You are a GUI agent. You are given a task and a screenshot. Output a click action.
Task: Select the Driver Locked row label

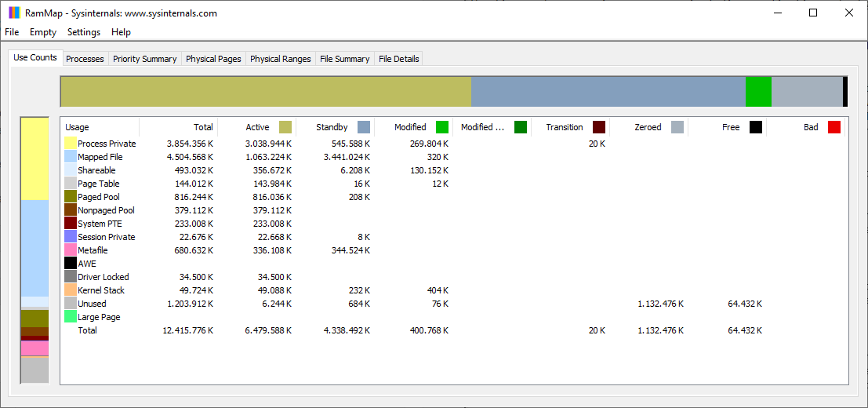[103, 277]
